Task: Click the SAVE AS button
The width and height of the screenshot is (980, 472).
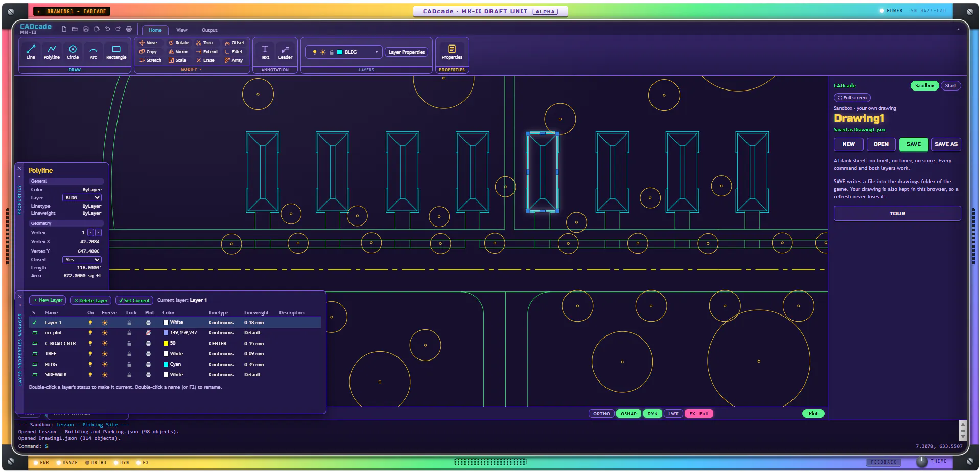Action: 946,144
